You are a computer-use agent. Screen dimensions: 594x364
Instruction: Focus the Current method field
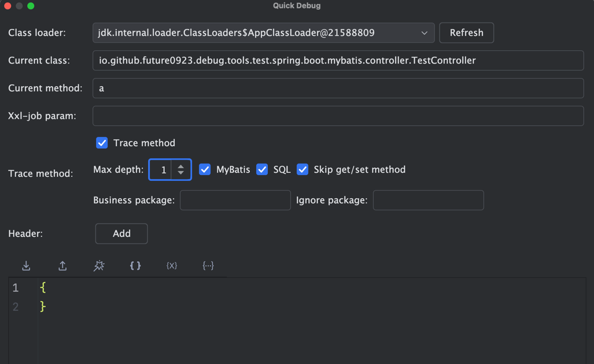338,88
